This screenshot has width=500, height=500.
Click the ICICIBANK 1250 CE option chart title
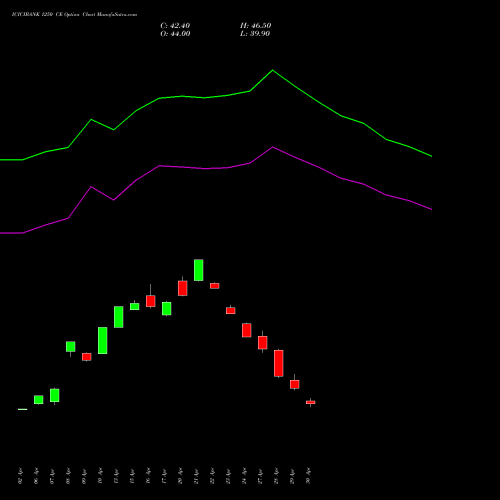74,15
